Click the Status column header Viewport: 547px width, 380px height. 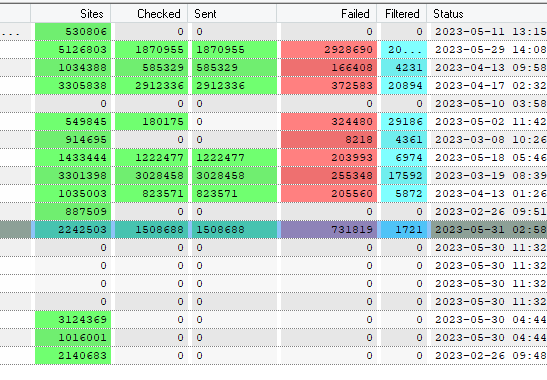click(x=487, y=14)
